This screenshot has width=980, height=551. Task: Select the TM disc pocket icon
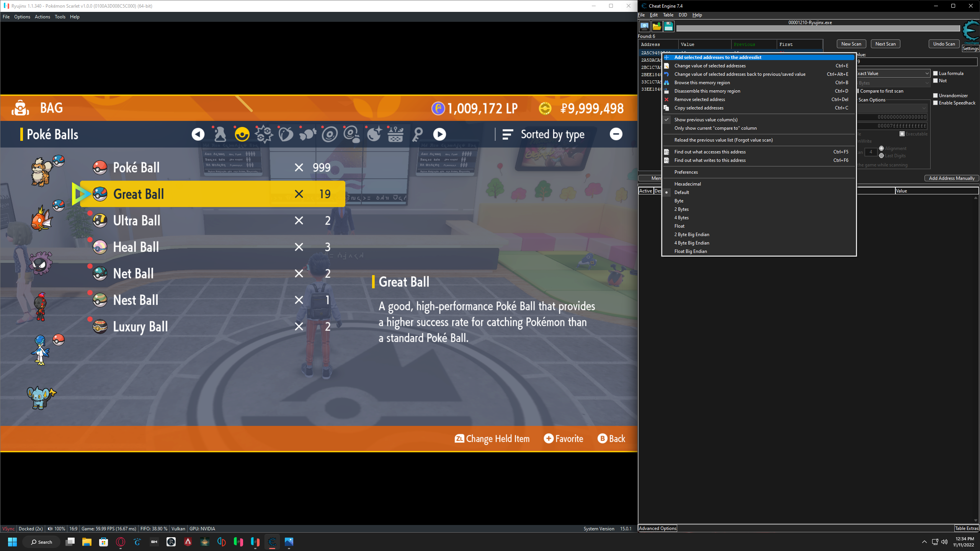click(330, 134)
